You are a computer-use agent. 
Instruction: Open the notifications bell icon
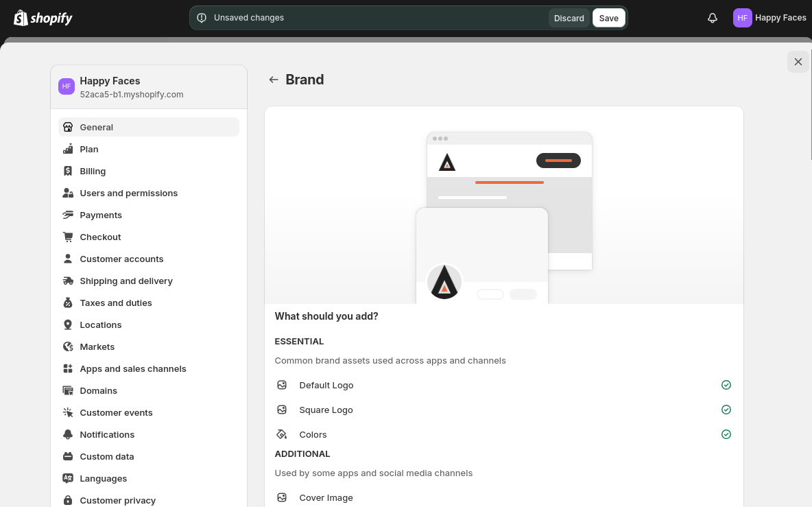pos(713,18)
